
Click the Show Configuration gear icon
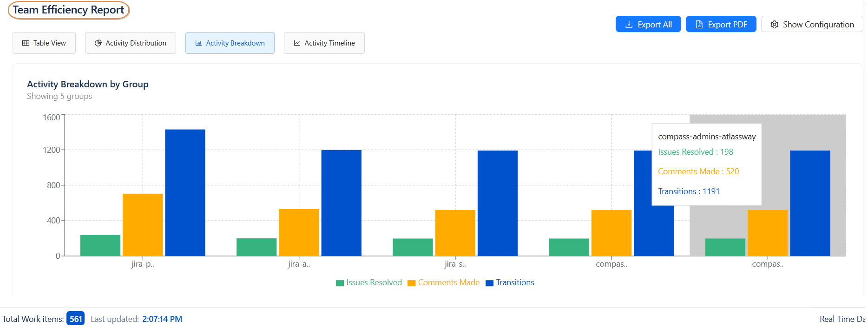click(x=774, y=25)
